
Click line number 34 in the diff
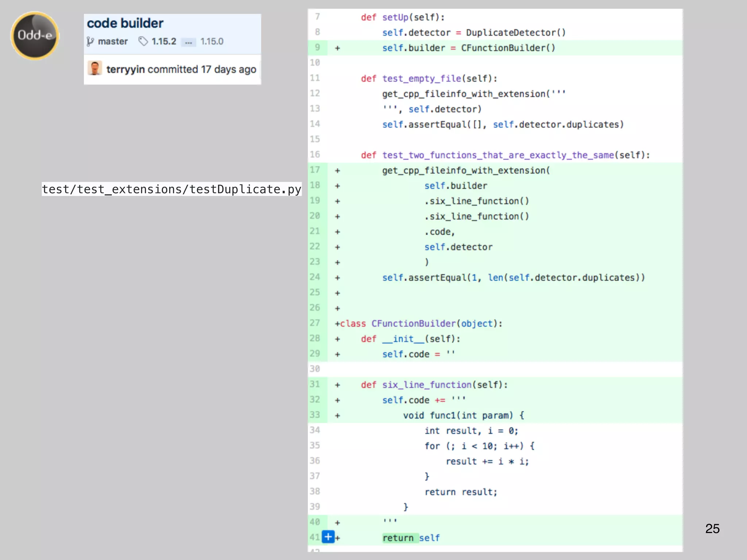(x=315, y=430)
